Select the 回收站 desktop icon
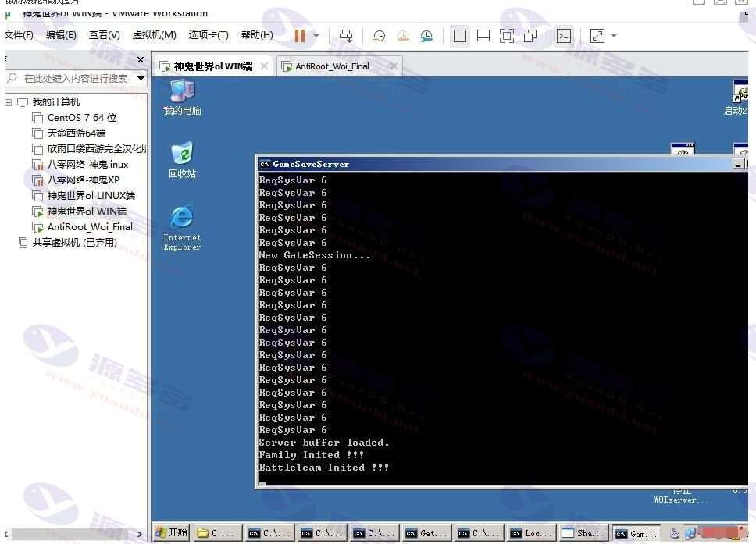This screenshot has width=756, height=544. (182, 161)
